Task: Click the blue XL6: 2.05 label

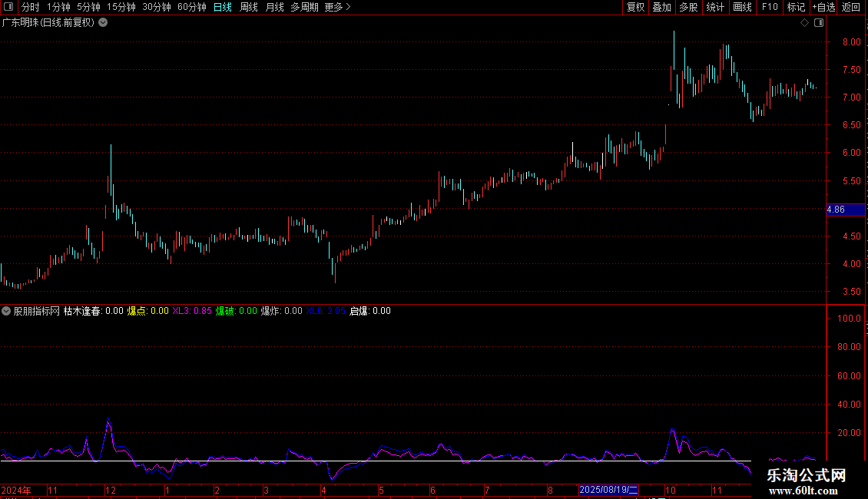Action: tap(326, 311)
